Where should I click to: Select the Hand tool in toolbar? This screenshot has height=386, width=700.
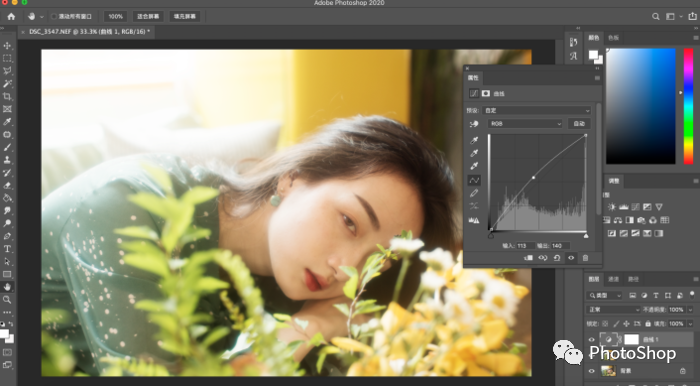point(7,286)
